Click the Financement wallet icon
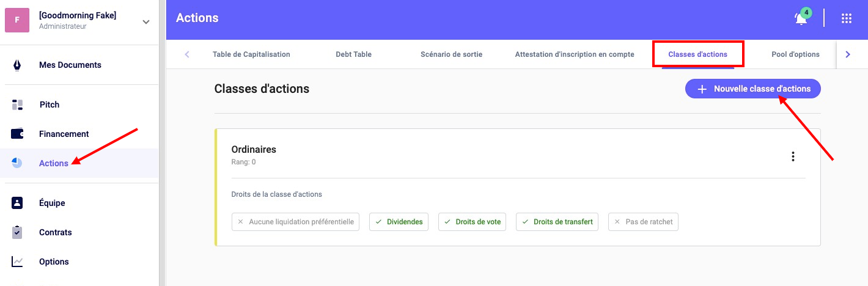The image size is (868, 286). click(17, 134)
